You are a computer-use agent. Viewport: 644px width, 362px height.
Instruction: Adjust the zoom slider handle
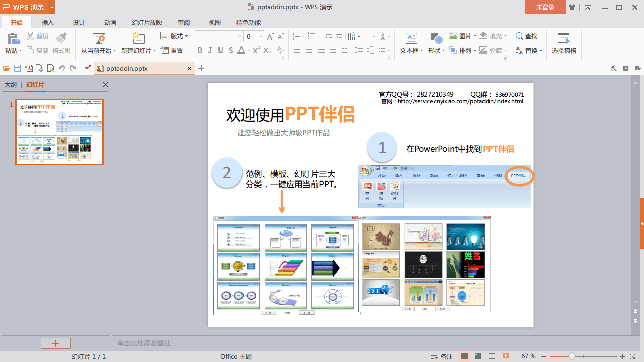[x=572, y=356]
